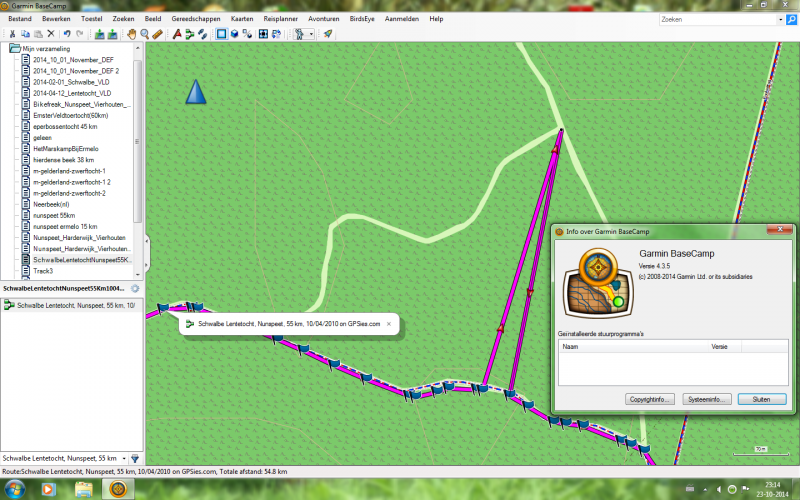
Task: Click the gear icon beside list title
Action: pyautogui.click(x=135, y=288)
